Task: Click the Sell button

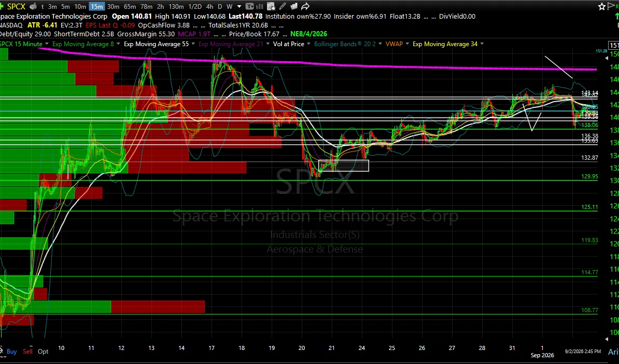Action: (x=27, y=352)
